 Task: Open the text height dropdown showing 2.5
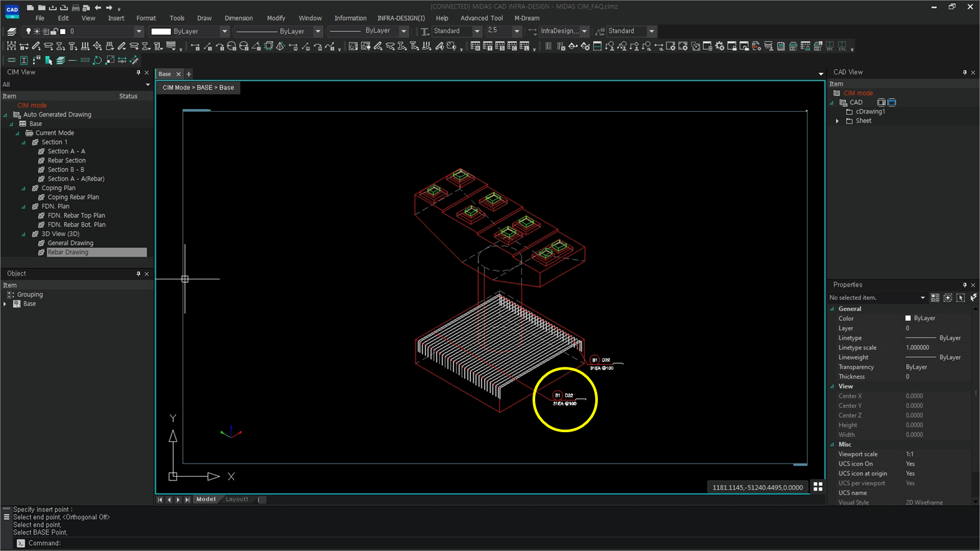click(x=516, y=31)
